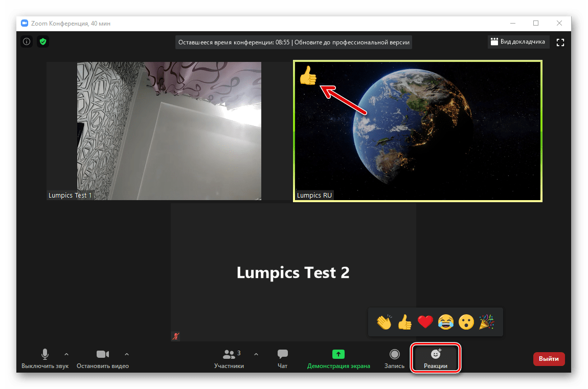588x389 pixels.
Task: Open the Чат chat panel
Action: [x=282, y=359]
